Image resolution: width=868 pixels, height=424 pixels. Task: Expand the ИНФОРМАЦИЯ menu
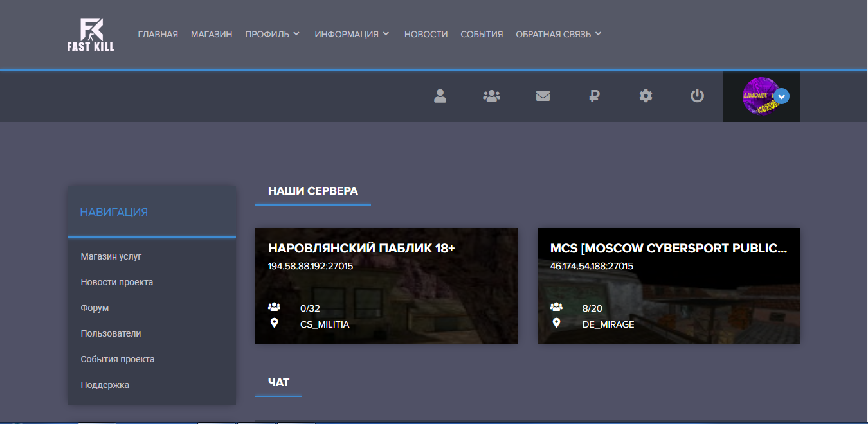pyautogui.click(x=352, y=34)
